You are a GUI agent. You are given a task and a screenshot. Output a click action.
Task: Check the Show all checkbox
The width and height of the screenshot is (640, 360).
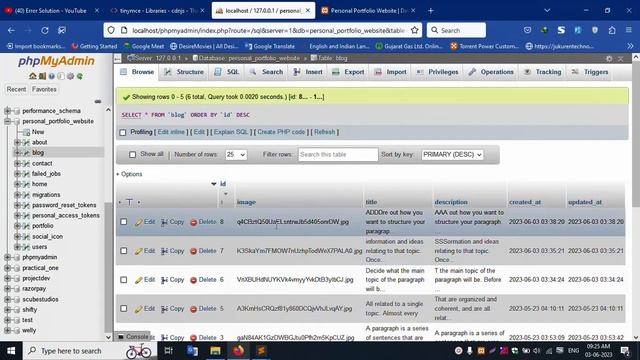coord(132,154)
